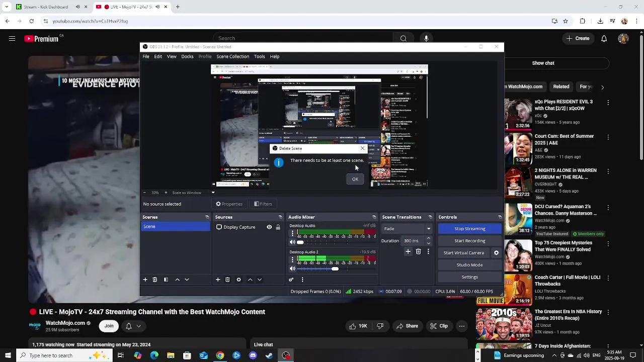The image size is (644, 362).
Task: Toggle Display Capture visibility eye
Action: [269, 227]
